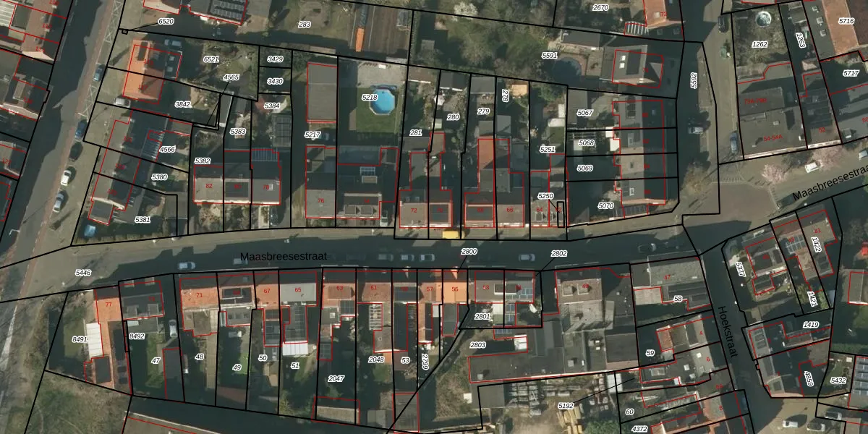Click parcel number 5716
Screen dimensions: 868x434
pos(846,21)
